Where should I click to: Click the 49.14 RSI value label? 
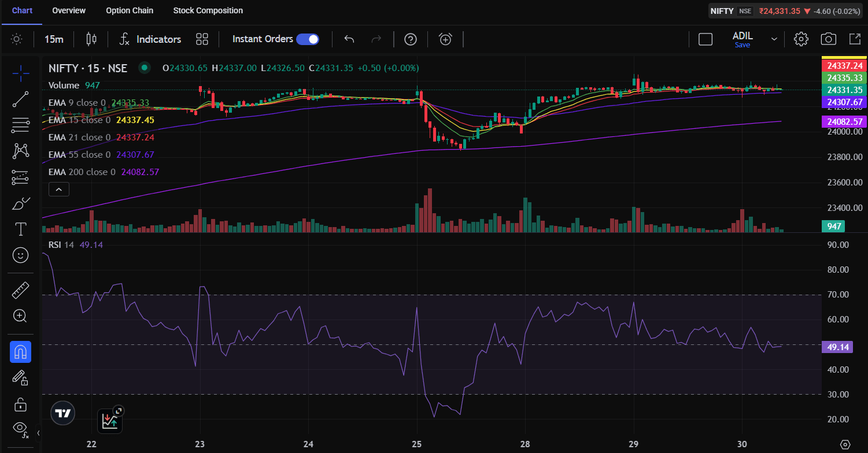click(x=837, y=347)
